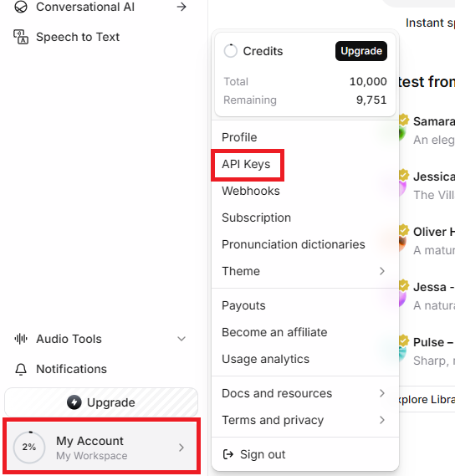Expand the Theme submenu arrow
Screen dimensions: 455x476
tap(382, 271)
